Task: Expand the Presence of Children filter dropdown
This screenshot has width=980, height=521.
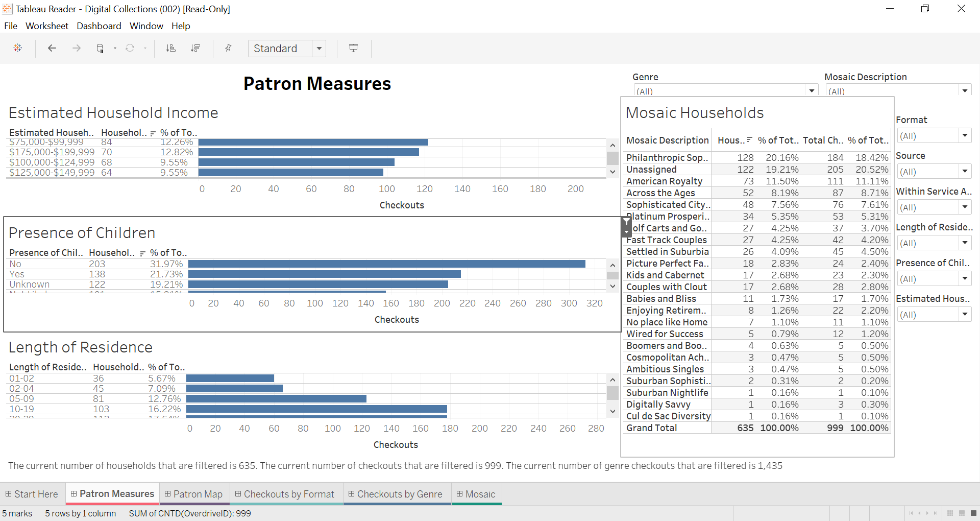Action: (x=965, y=279)
